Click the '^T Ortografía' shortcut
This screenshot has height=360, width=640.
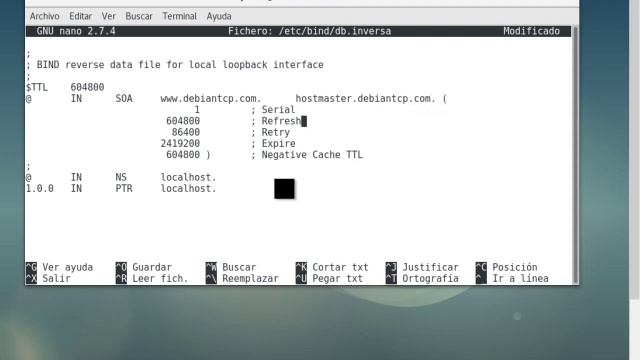click(422, 279)
